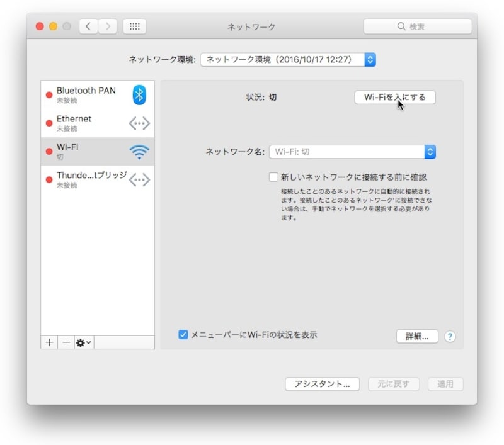504x445 pixels.
Task: Remove a network service with the minus icon
Action: 66,342
